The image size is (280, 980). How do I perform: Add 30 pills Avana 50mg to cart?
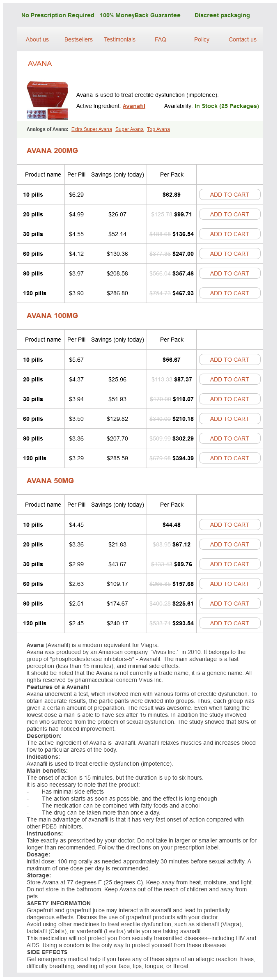pos(230,564)
